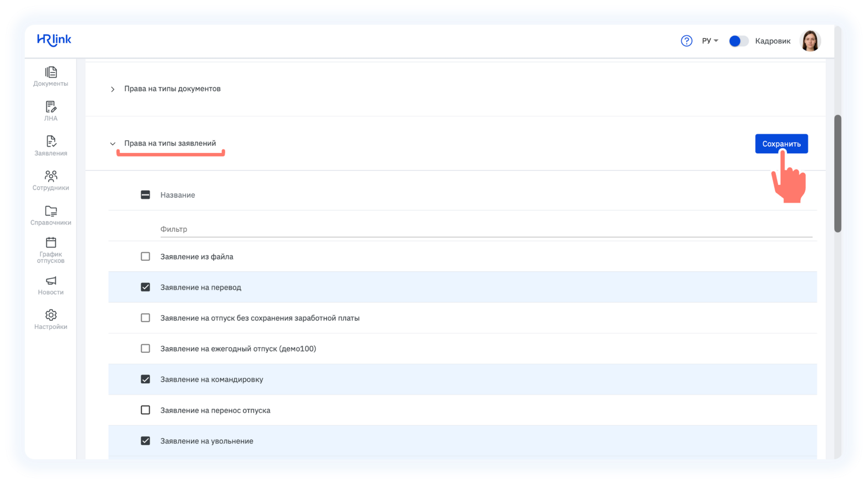
Task: Toggle the Кадровик switch
Action: (738, 41)
